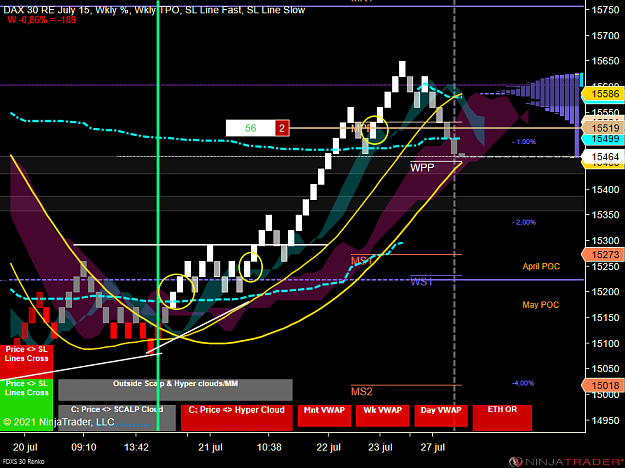The height and width of the screenshot is (468, 625).
Task: Click the 15150 price scale label
Action: (605, 317)
